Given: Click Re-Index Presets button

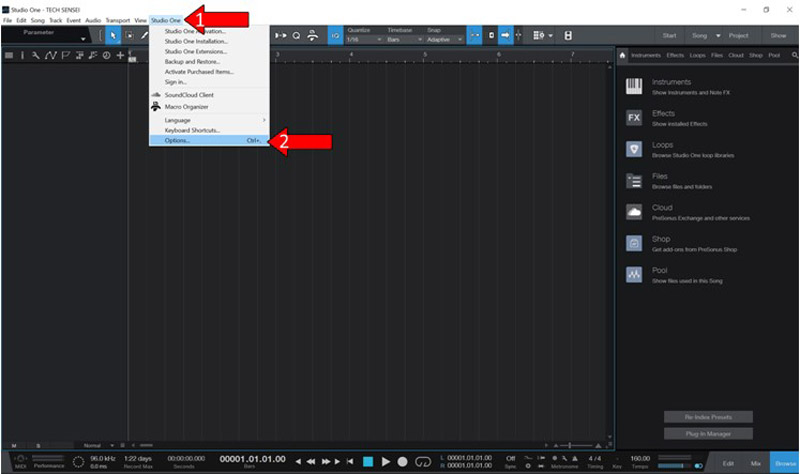Looking at the screenshot, I should click(x=708, y=417).
